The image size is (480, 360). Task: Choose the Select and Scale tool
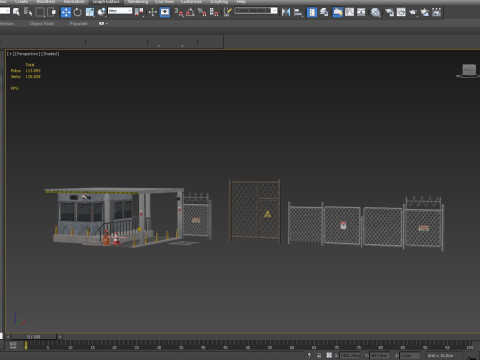pyautogui.click(x=90, y=12)
